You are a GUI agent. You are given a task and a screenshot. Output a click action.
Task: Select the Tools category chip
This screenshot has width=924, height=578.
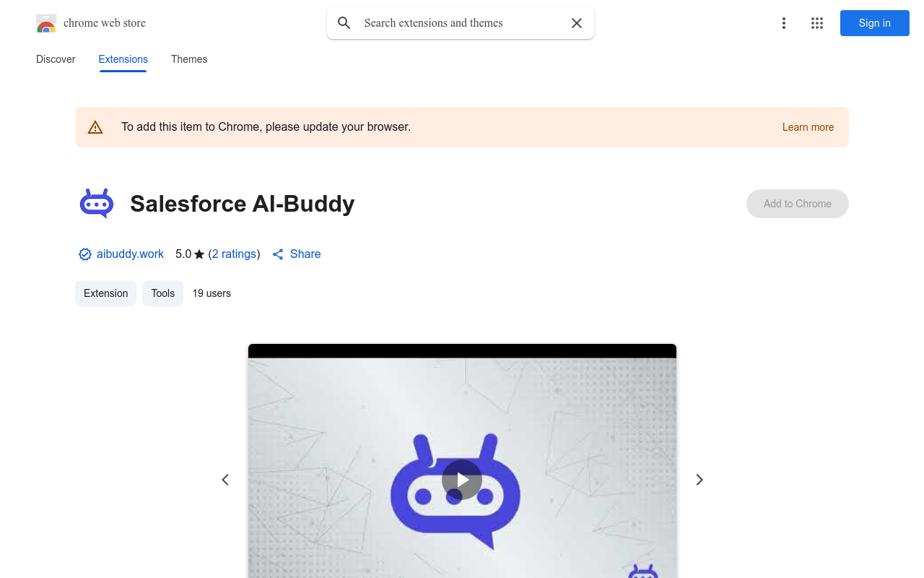coord(163,293)
